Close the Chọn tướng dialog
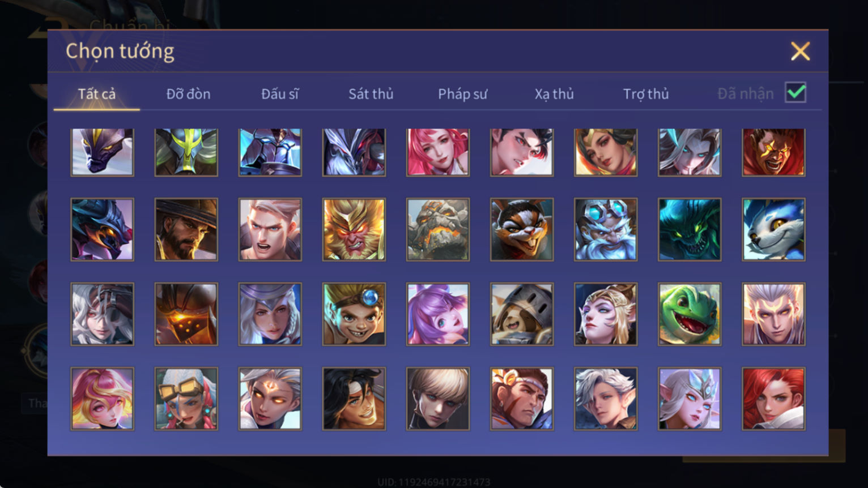The width and height of the screenshot is (868, 488). tap(800, 52)
